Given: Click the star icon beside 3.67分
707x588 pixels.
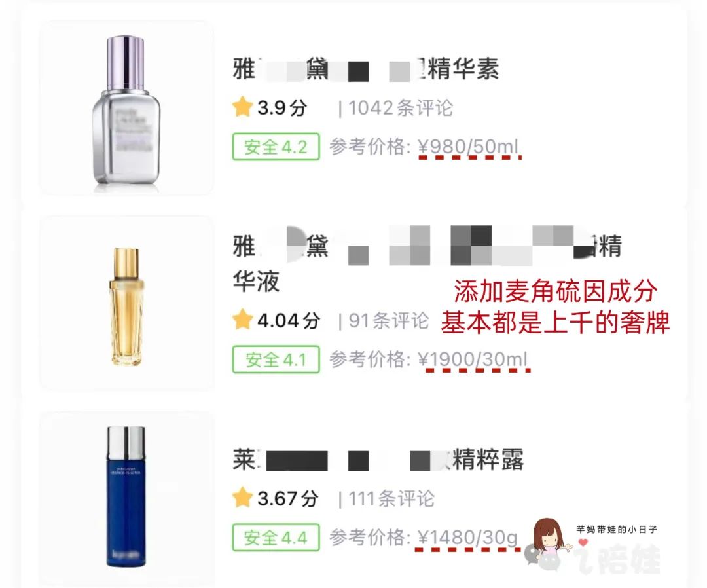Looking at the screenshot, I should click(242, 498).
